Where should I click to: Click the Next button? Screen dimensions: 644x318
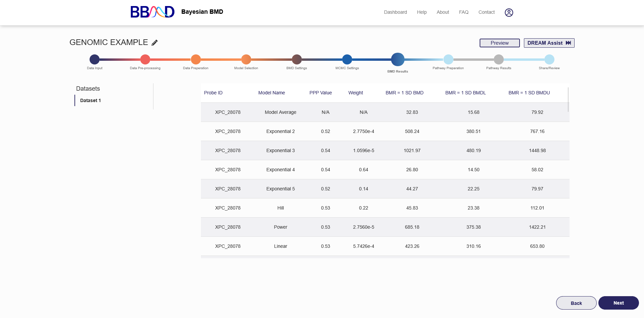pyautogui.click(x=618, y=303)
